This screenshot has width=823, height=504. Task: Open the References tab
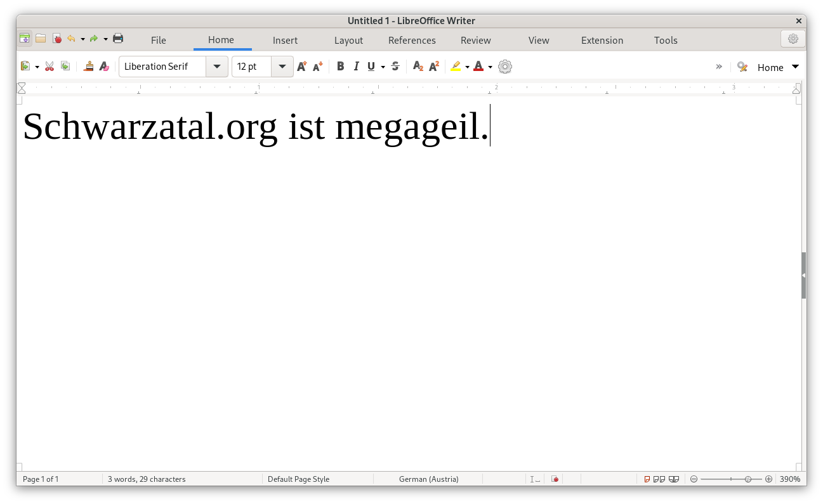412,40
